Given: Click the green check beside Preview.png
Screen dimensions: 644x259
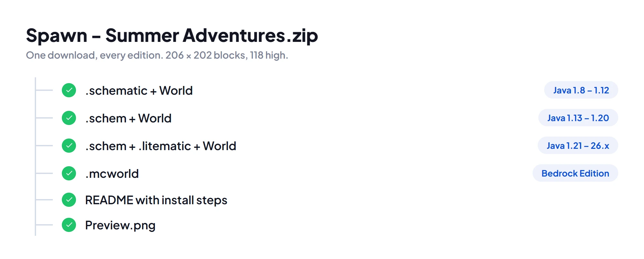Looking at the screenshot, I should (69, 225).
